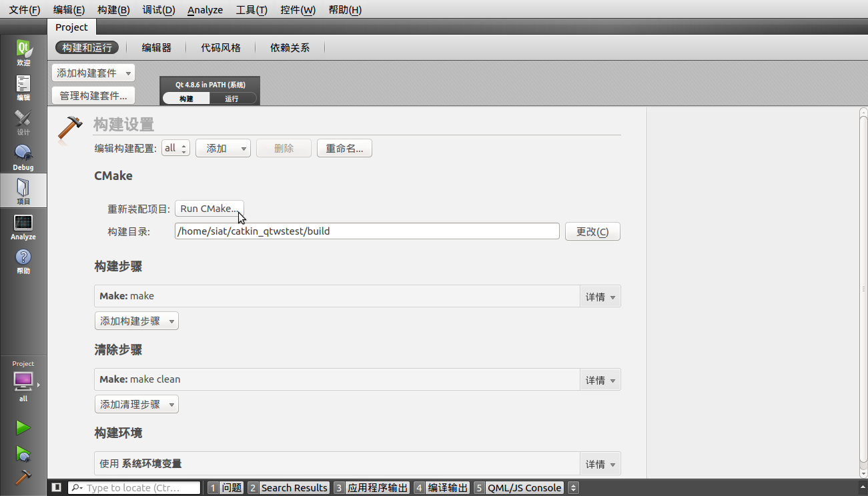Switch to the 依赖关系 sub-tab
The image size is (868, 496).
tap(290, 47)
